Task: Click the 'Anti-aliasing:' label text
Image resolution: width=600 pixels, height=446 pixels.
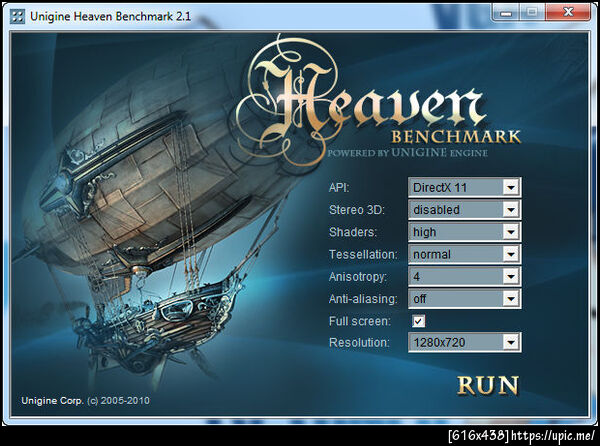Action: click(x=363, y=299)
